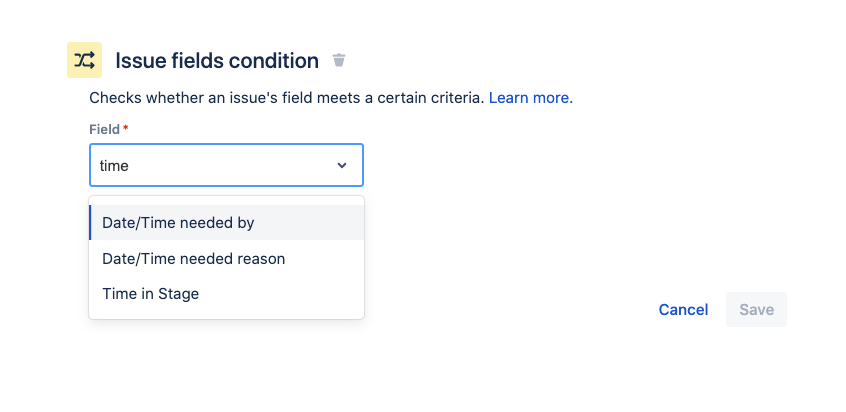Pick the "Time in Stage" option
Image resolution: width=846 pixels, height=412 pixels.
coord(150,294)
